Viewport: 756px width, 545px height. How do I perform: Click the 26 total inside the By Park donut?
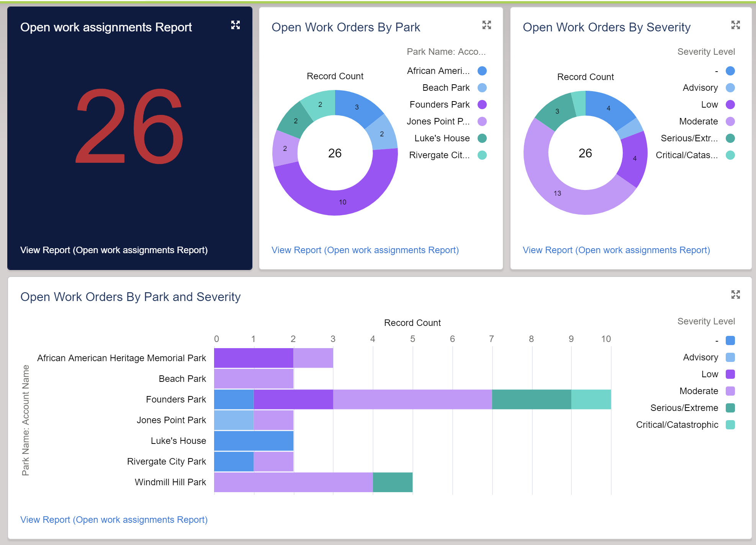coord(335,153)
